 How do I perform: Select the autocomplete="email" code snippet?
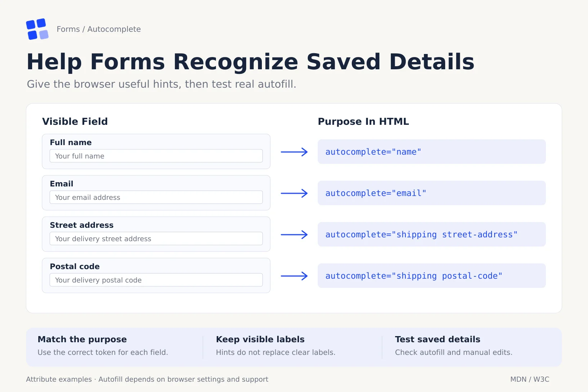point(431,193)
